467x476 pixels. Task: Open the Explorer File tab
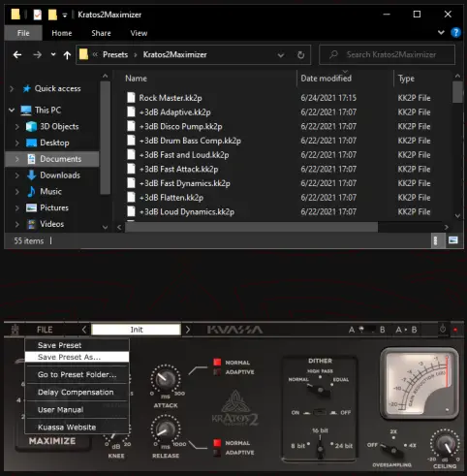pyautogui.click(x=23, y=33)
